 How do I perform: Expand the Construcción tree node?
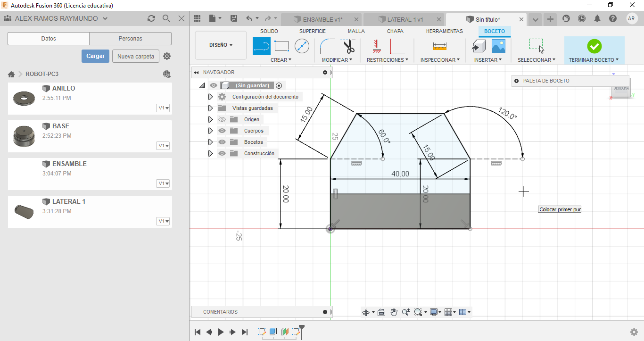(x=211, y=153)
